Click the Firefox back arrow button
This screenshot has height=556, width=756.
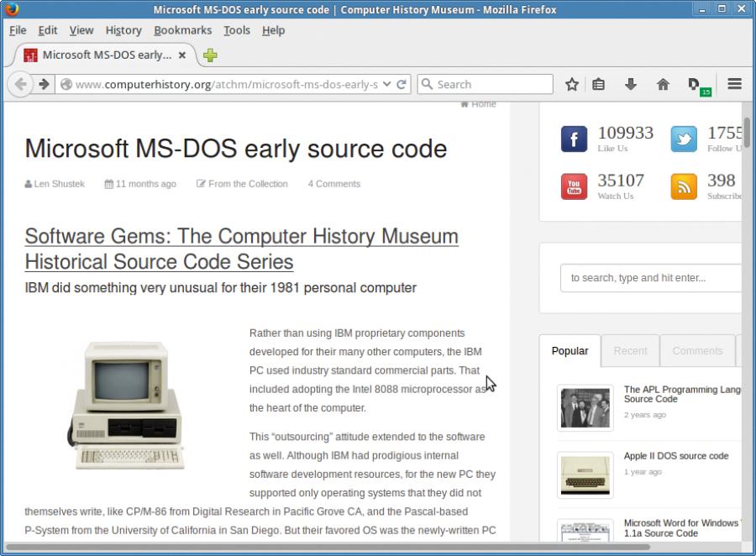pos(20,84)
